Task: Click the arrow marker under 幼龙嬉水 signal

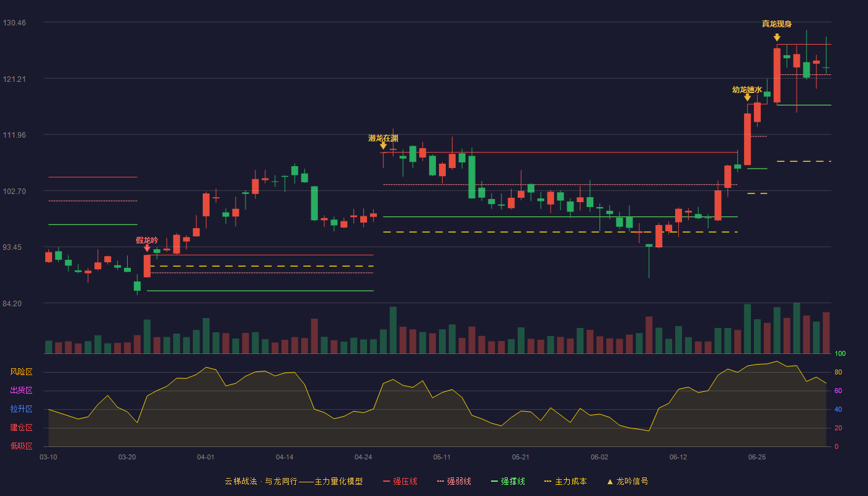Action: click(747, 97)
